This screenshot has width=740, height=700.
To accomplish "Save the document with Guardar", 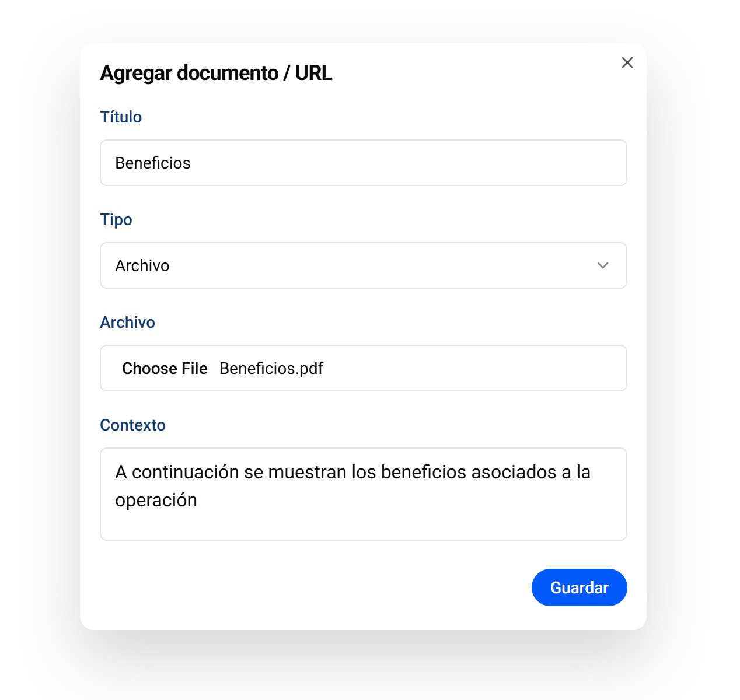I will coord(579,587).
